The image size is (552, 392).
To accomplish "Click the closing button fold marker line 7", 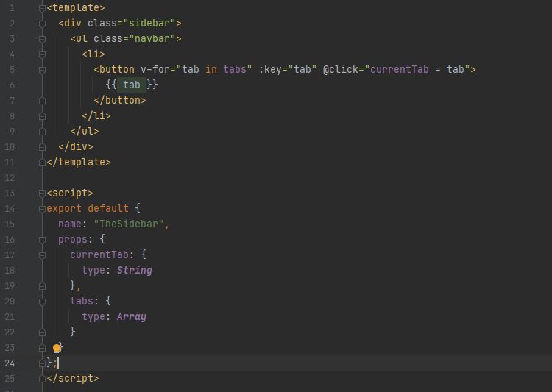I will 42,101.
